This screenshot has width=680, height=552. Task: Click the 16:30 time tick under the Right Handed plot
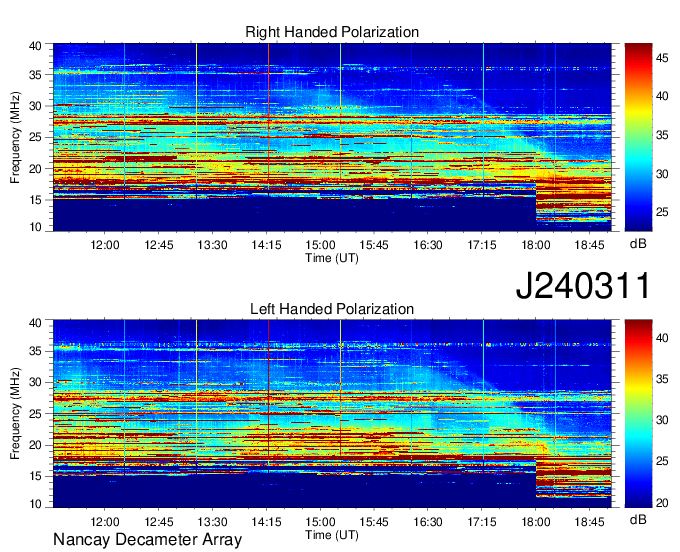coord(428,245)
